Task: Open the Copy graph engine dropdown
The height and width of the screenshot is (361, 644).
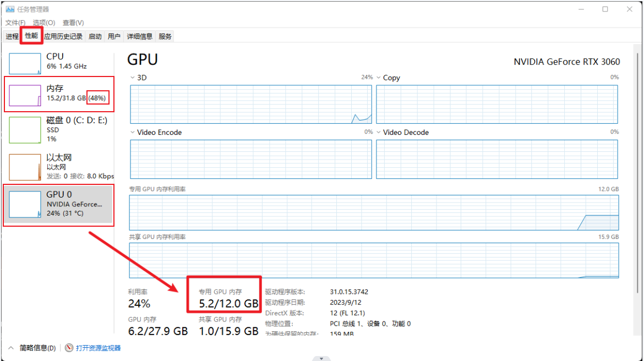Action: point(379,78)
